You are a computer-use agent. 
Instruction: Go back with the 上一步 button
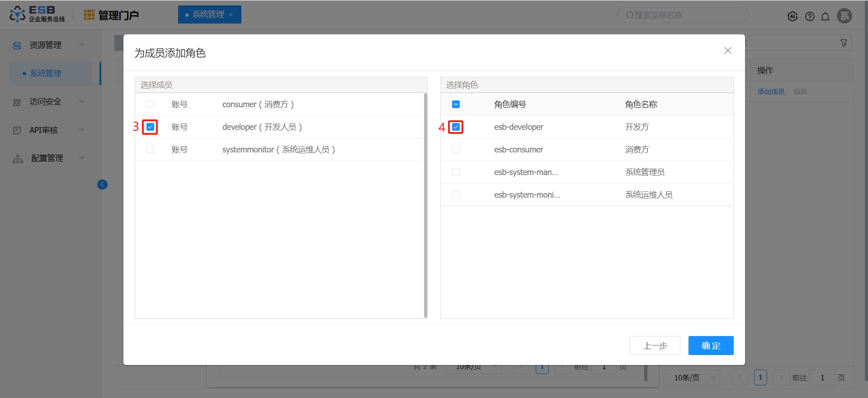[x=655, y=346]
